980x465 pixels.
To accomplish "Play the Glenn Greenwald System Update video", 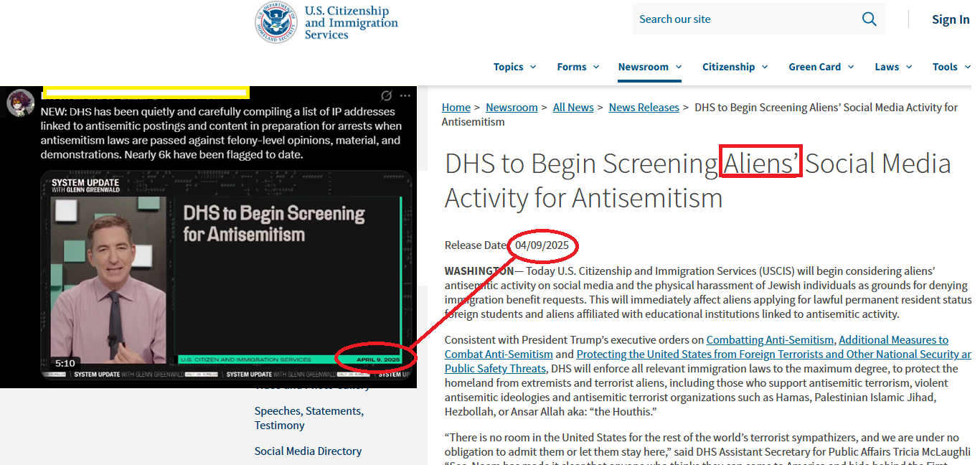I will coord(227,275).
